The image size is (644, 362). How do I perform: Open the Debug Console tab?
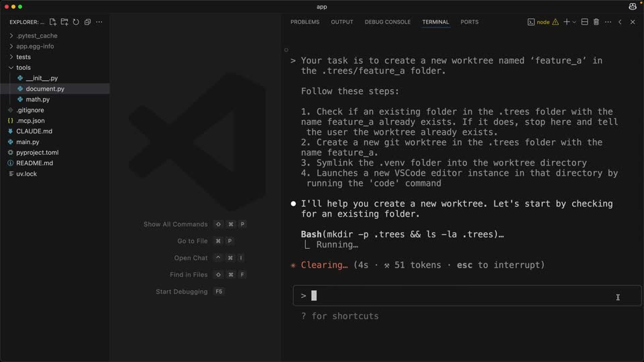pos(388,22)
